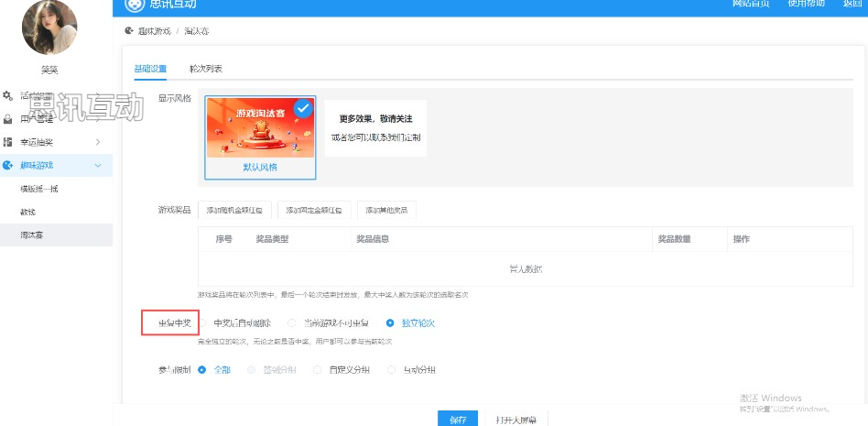
Task: Switch to the 轮次列表 tab
Action: (x=205, y=69)
